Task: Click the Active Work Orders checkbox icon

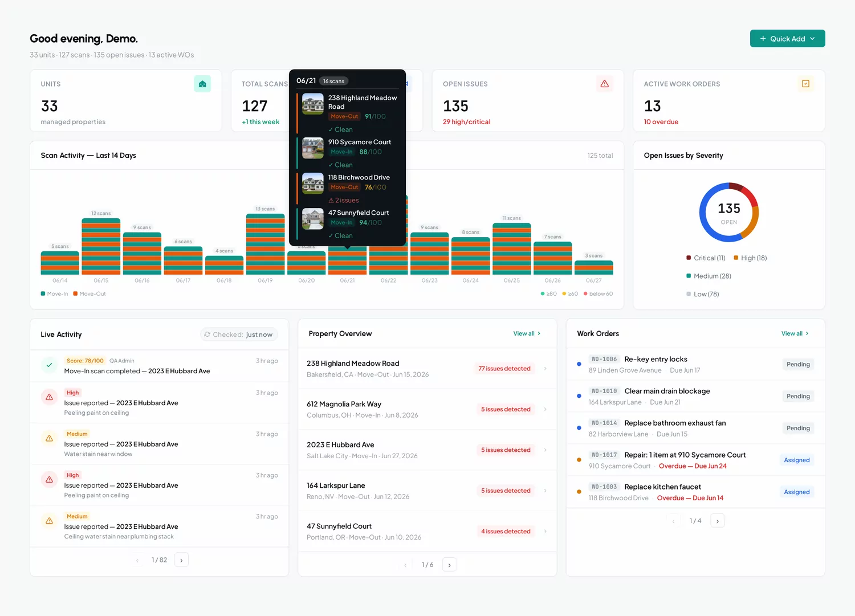Action: [x=805, y=84]
